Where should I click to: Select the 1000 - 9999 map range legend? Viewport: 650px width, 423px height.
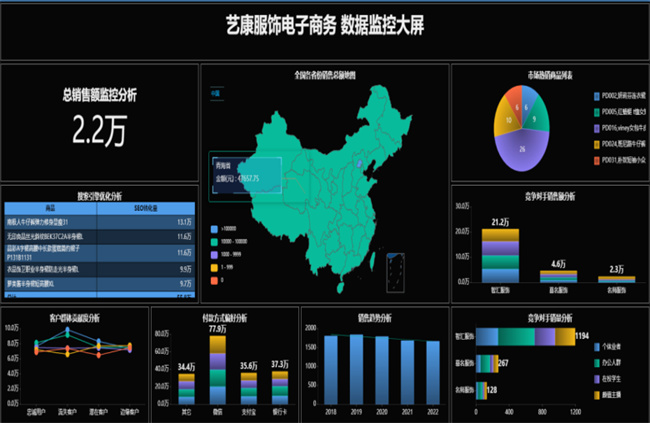[213, 254]
